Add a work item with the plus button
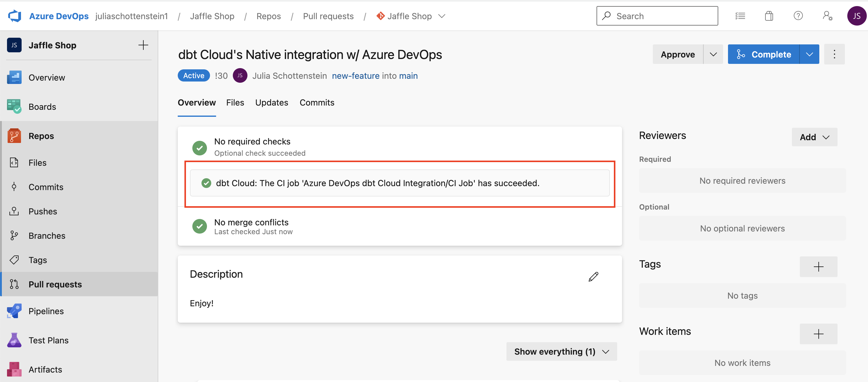 818,334
